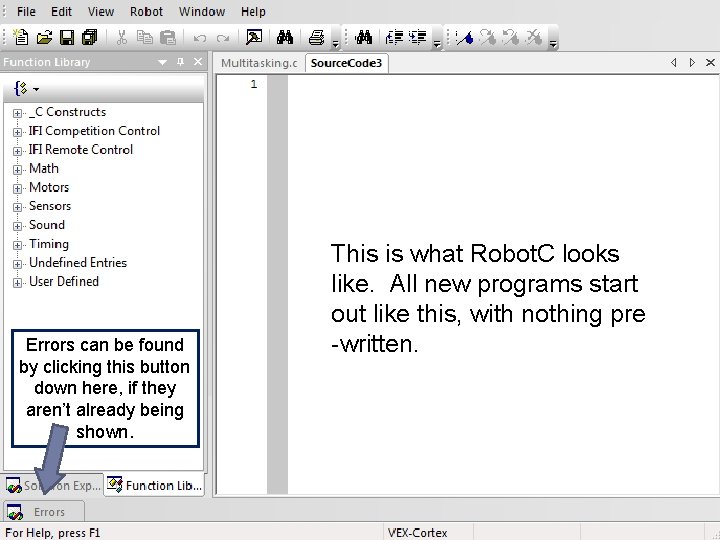Click the toggle bookmark icon with blue marker
This screenshot has height=540, width=720.
point(464,37)
